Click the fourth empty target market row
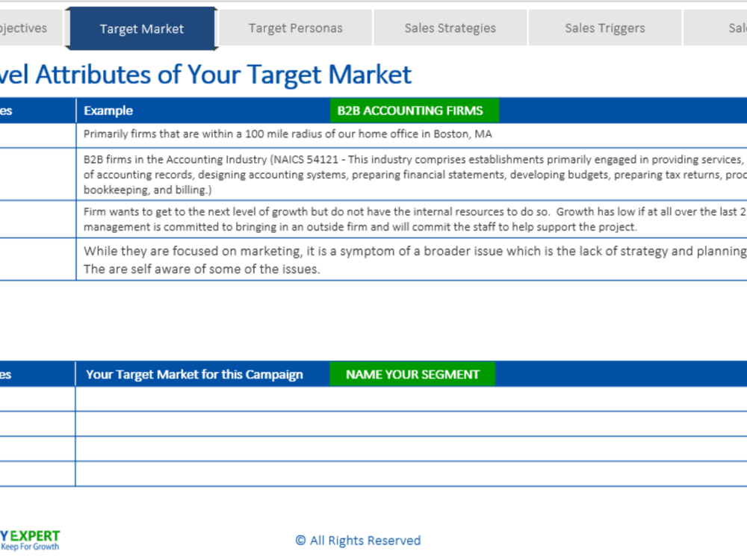The width and height of the screenshot is (747, 560). pyautogui.click(x=411, y=474)
